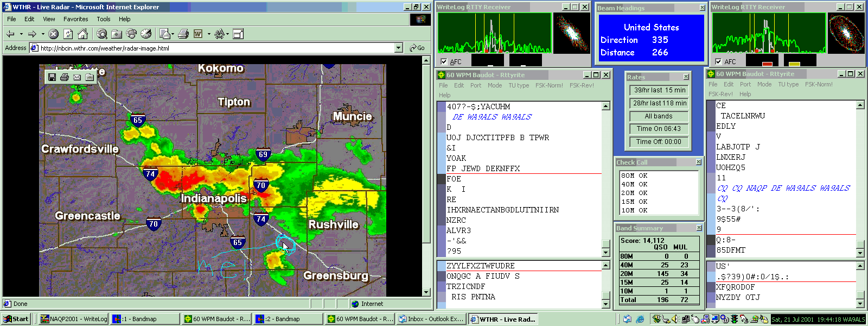Go back in Internet Explorer

click(x=10, y=34)
